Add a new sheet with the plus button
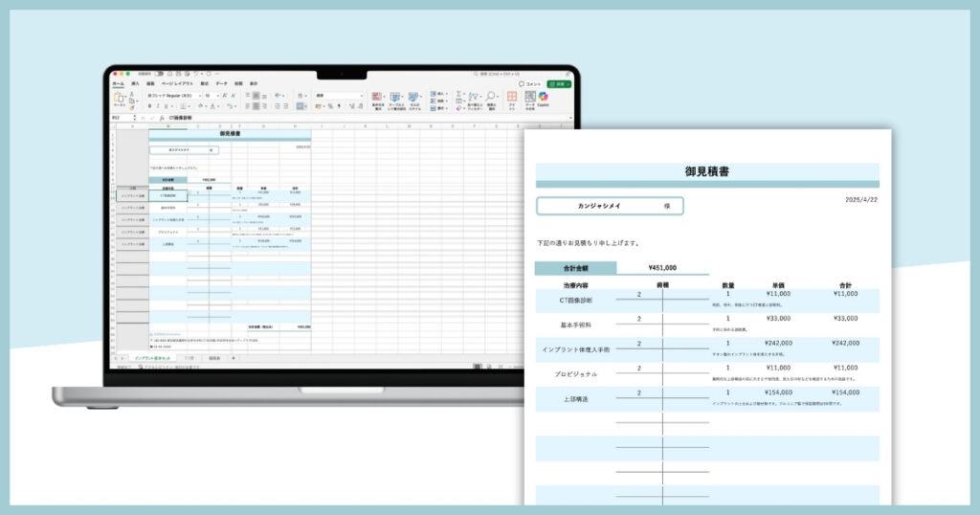The height and width of the screenshot is (515, 980). [x=234, y=358]
